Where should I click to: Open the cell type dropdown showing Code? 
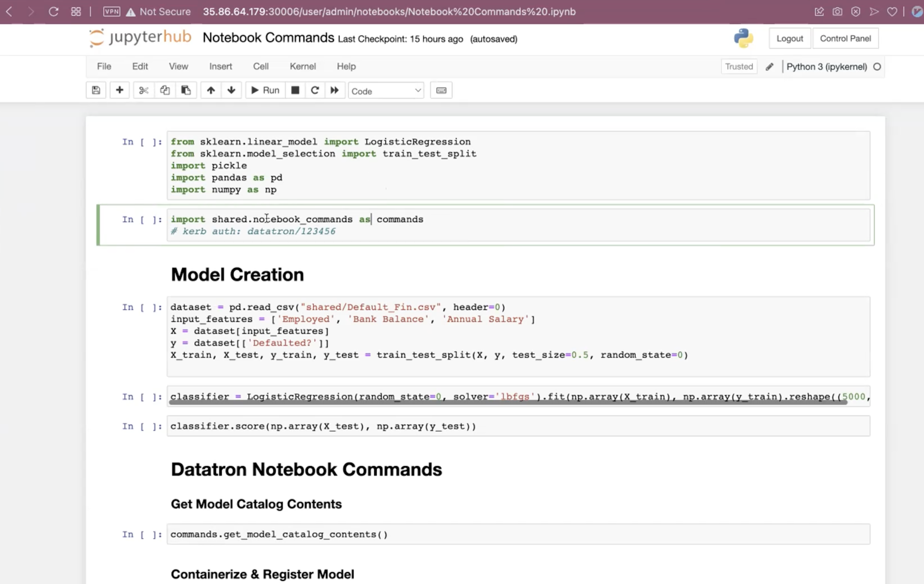click(x=385, y=90)
